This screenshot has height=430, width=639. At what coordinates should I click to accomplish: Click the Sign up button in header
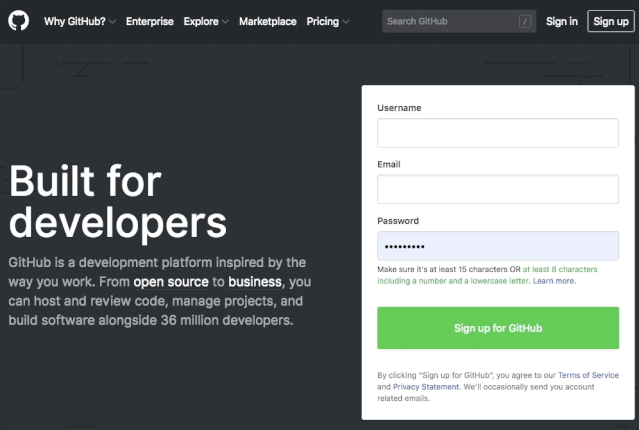click(x=611, y=21)
